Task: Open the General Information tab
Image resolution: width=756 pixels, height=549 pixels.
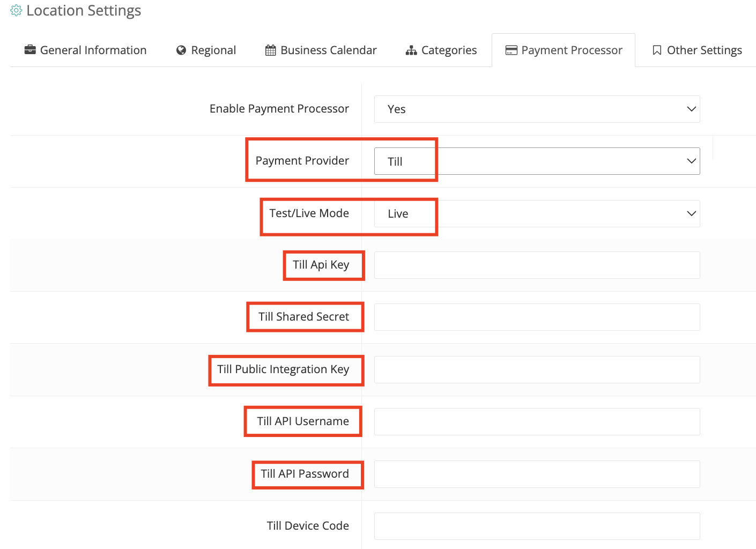Action: 85,50
